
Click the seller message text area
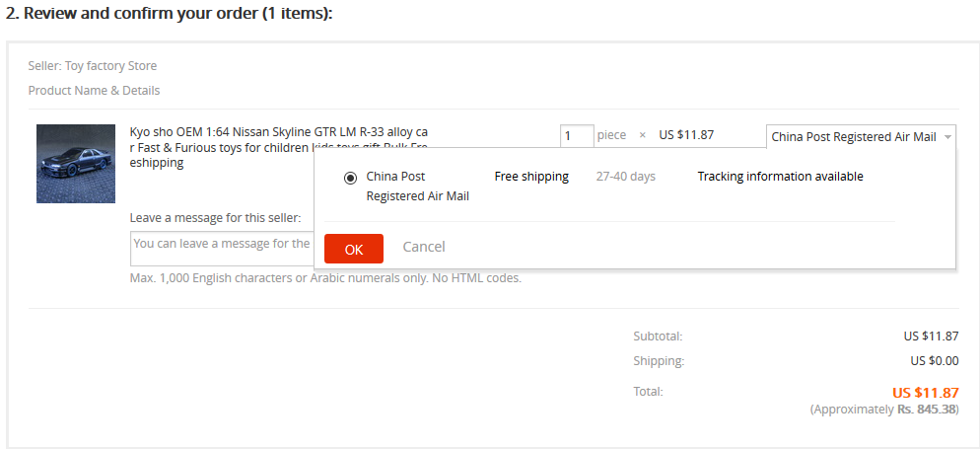pyautogui.click(x=223, y=249)
